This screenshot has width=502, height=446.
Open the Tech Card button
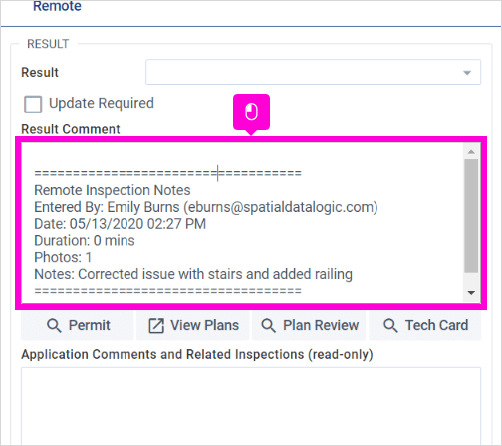[425, 325]
